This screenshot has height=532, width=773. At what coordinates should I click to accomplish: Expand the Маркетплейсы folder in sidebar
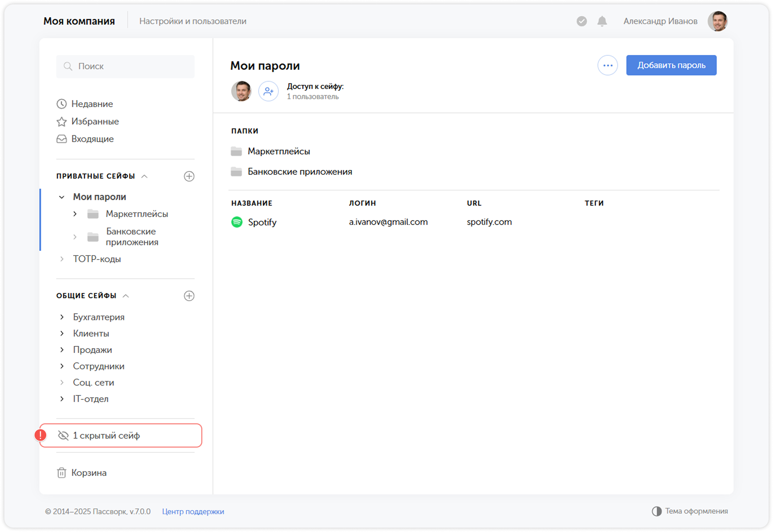pos(75,214)
